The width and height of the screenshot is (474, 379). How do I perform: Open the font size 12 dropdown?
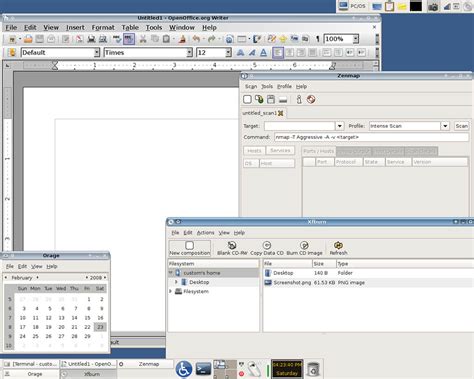pyautogui.click(x=228, y=52)
